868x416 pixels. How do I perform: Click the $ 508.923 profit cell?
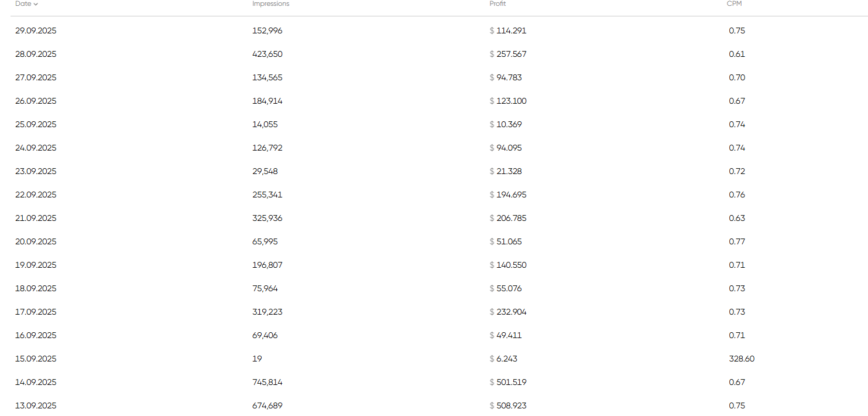click(508, 405)
